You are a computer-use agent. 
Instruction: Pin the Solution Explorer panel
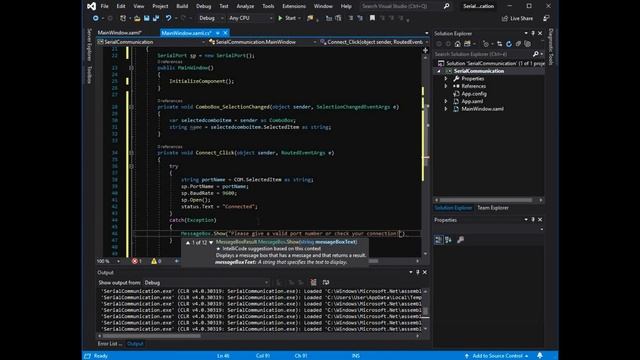coord(533,33)
